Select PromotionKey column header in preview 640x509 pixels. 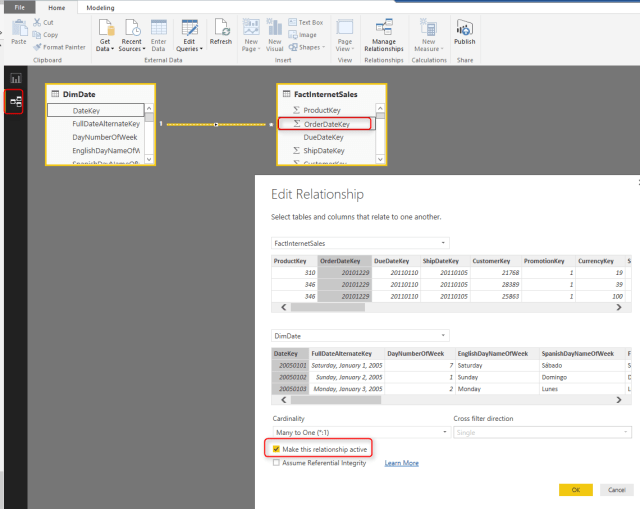point(548,261)
